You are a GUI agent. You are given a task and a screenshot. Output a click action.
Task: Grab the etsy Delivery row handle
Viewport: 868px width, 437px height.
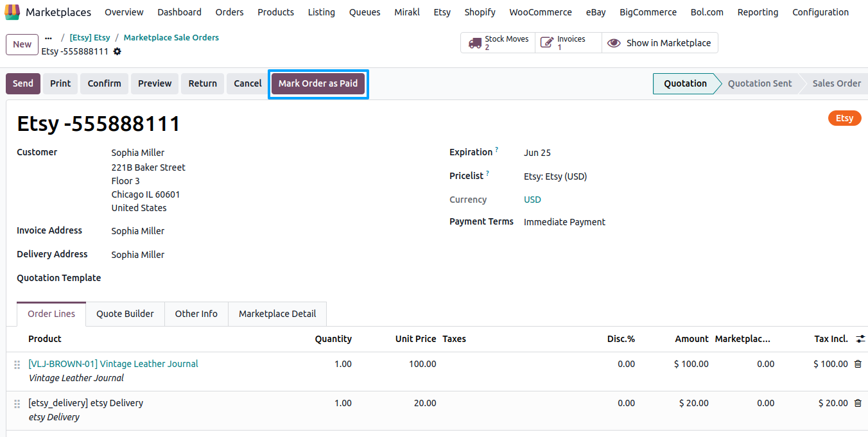17,404
